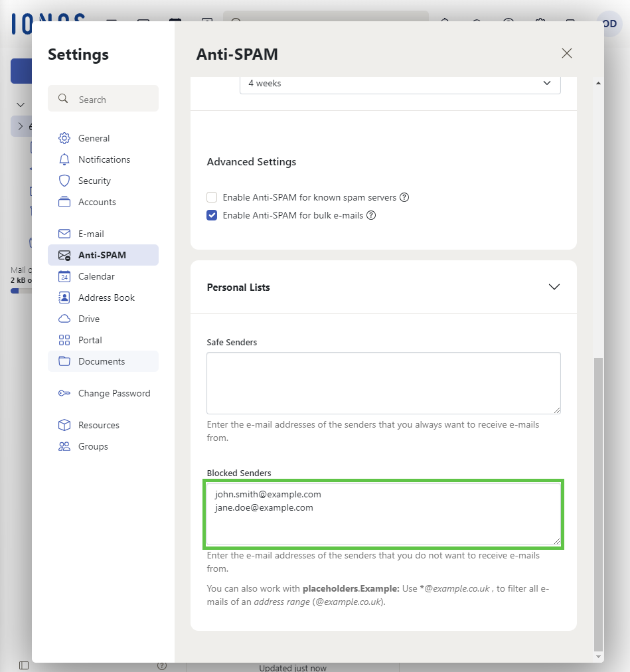Click the Change Password key icon
630x672 pixels.
pos(64,393)
